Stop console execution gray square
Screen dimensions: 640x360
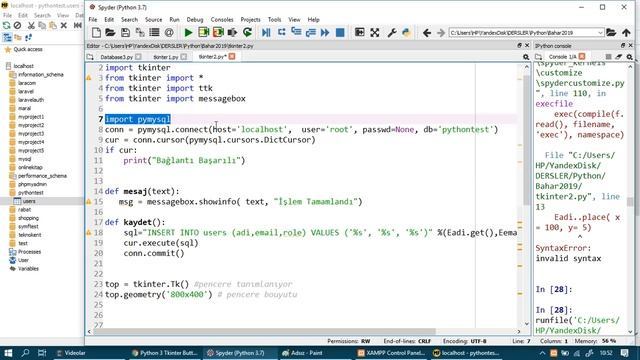[608, 57]
